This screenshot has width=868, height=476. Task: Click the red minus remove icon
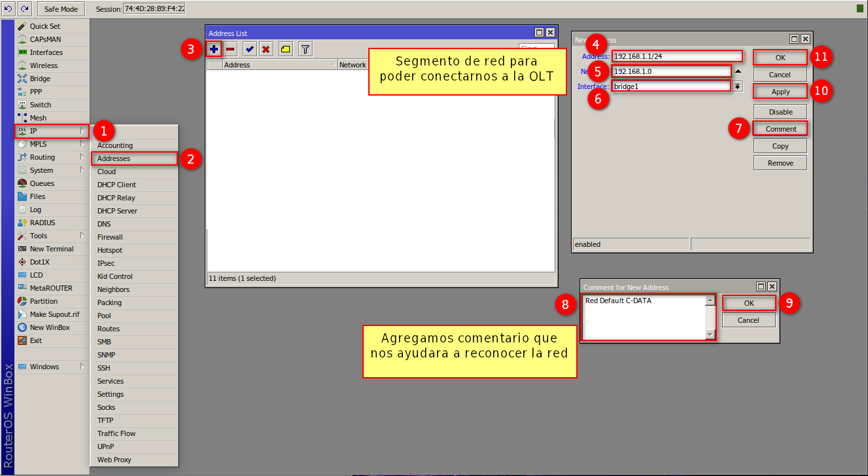(x=231, y=49)
